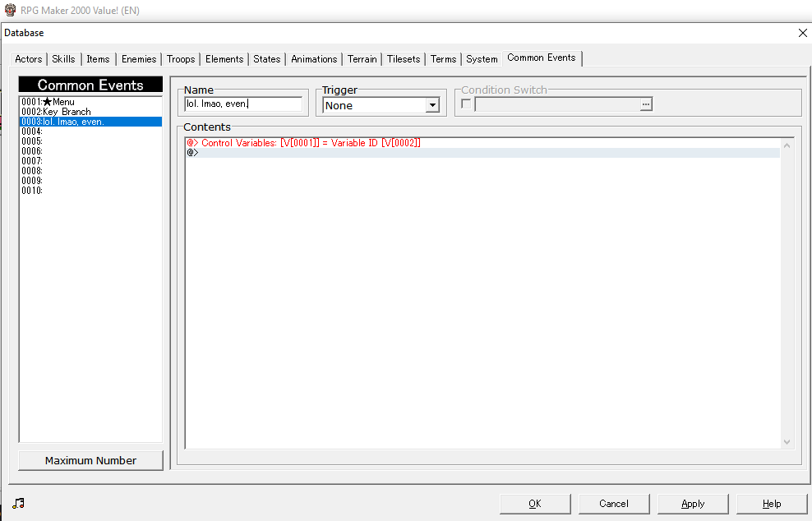This screenshot has width=812, height=521.
Task: Open the Terms tab
Action: click(x=443, y=59)
